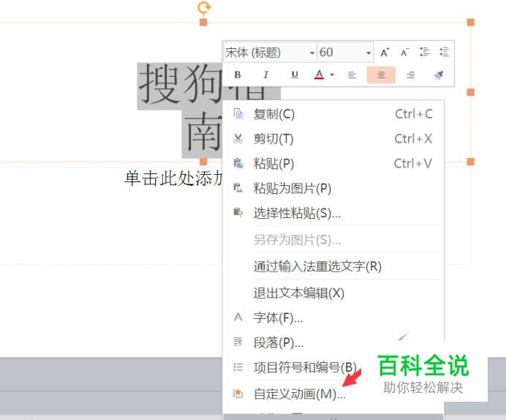Screen dimensions: 506x420
Task: Click the selected title text 搜狗
Action: tap(181, 84)
